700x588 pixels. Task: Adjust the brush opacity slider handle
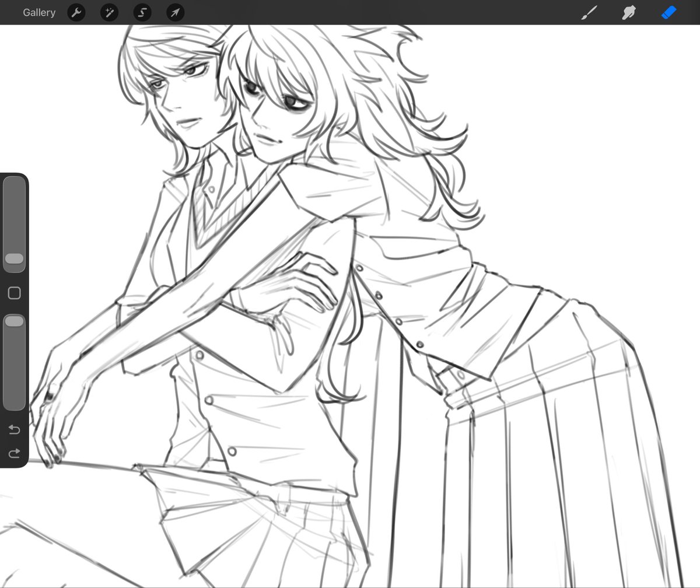pyautogui.click(x=14, y=321)
